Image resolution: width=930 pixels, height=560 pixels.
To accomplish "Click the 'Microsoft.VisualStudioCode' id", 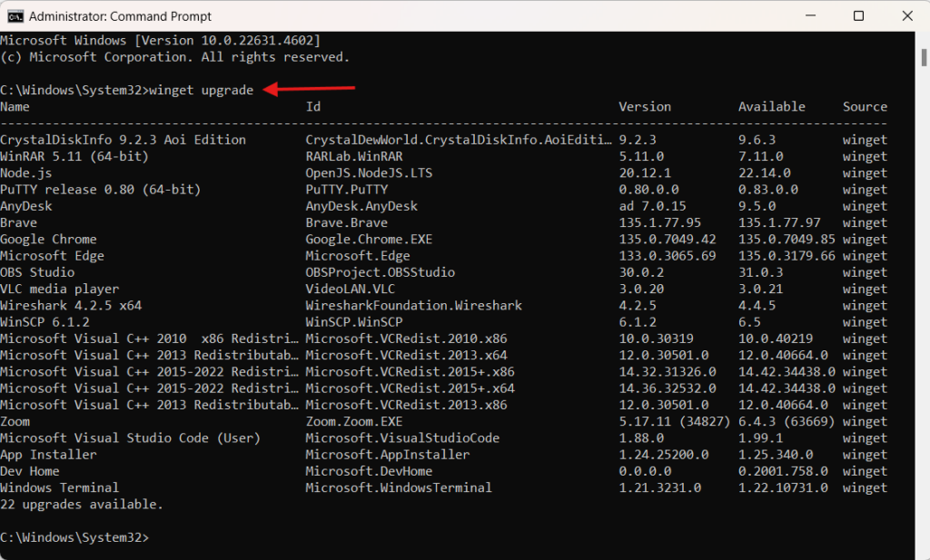I will coord(402,438).
